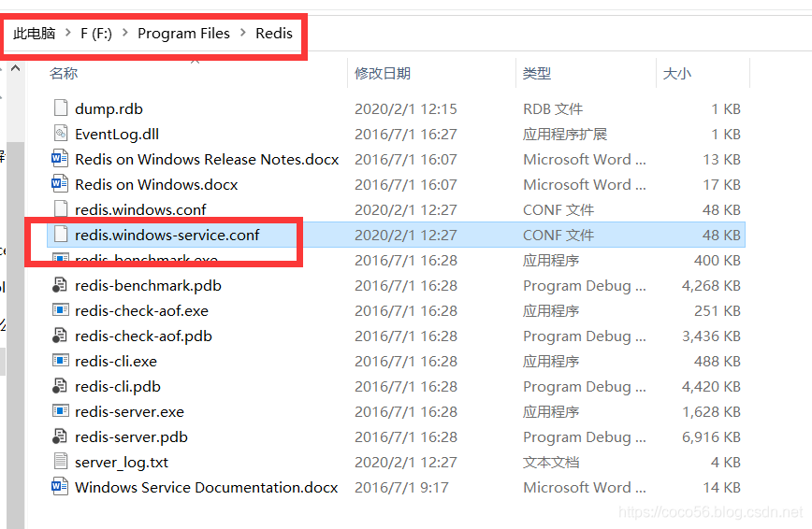812x529 pixels.
Task: Click the Redis breadcrumb segment
Action: click(274, 33)
